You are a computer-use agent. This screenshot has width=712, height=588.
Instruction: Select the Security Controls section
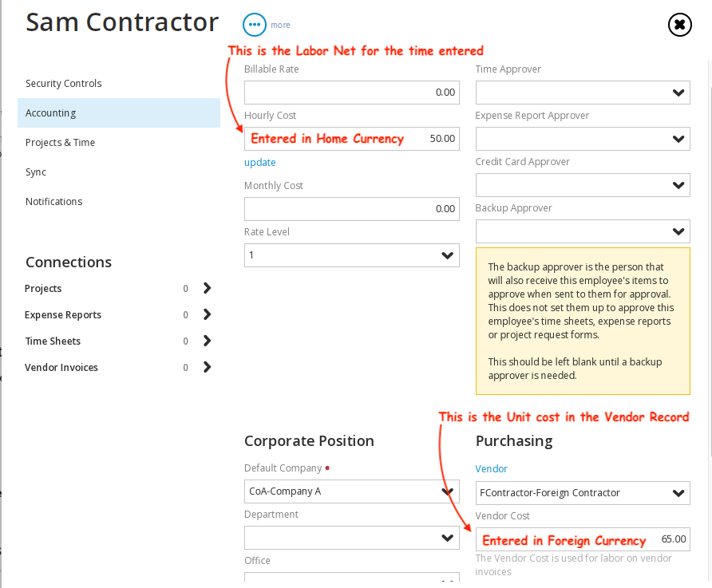(x=64, y=84)
